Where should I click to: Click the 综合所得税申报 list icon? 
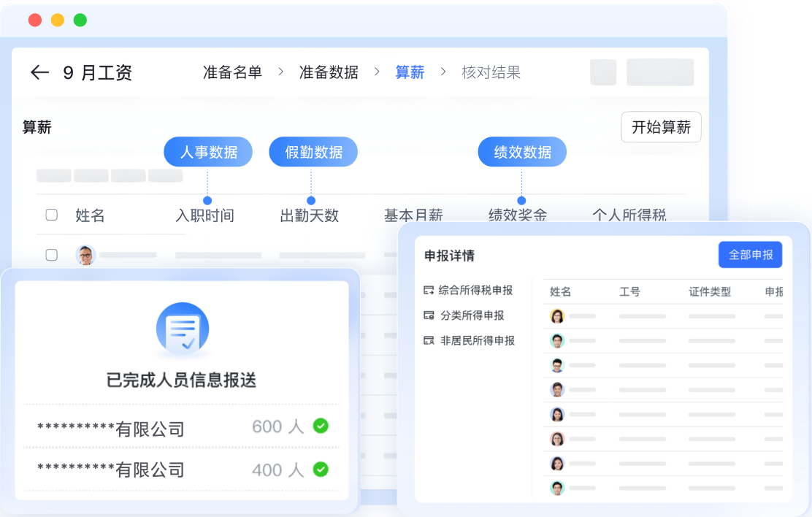pyautogui.click(x=429, y=291)
